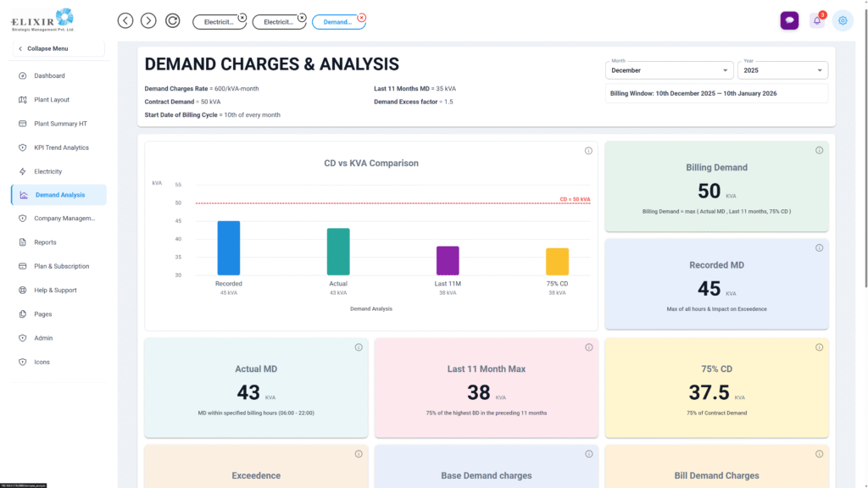Click the forward navigation arrow icon
This screenshot has width=868, height=488.
pos(148,20)
